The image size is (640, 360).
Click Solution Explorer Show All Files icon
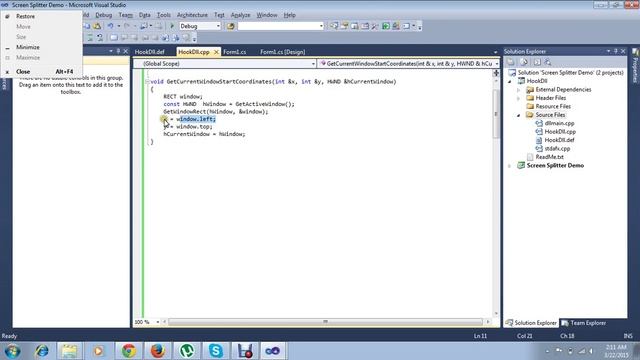coord(524,62)
